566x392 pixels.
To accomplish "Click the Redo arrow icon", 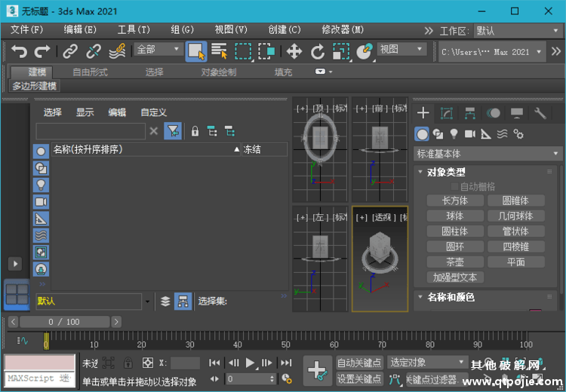I will [42, 51].
